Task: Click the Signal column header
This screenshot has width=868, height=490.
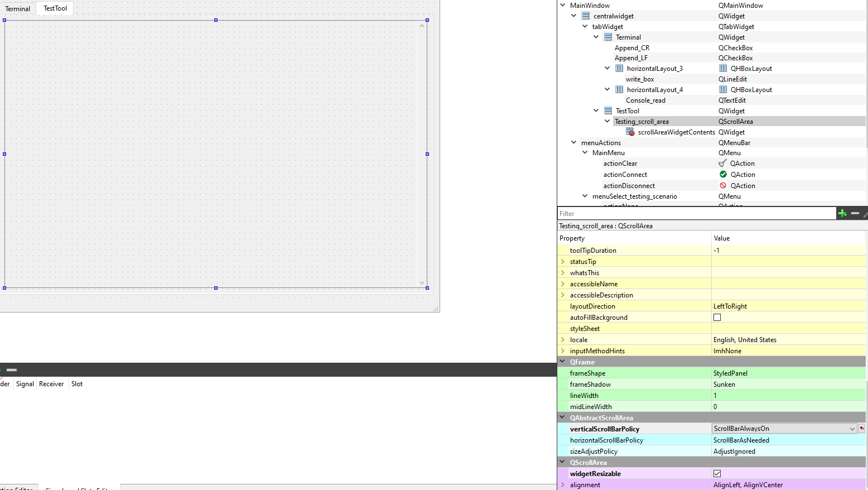Action: (25, 384)
